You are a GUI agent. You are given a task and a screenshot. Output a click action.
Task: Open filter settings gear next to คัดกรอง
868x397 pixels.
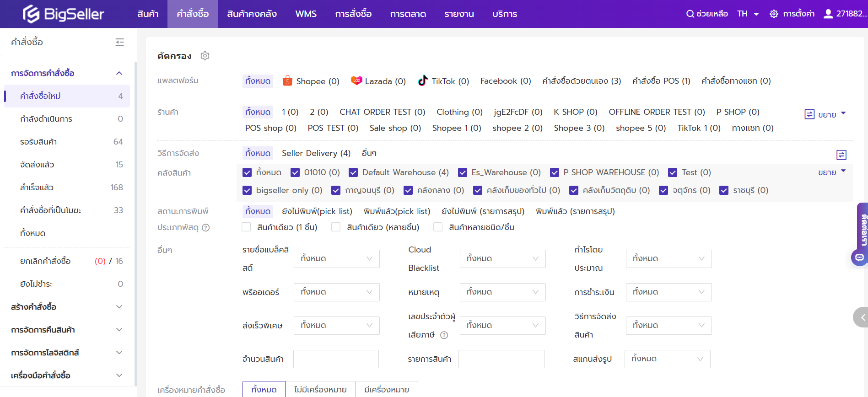click(205, 56)
